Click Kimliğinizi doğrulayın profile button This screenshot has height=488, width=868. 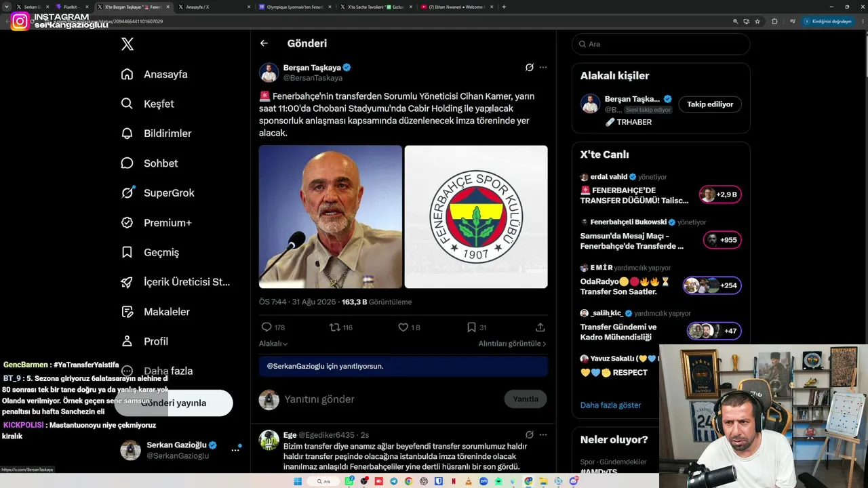click(827, 21)
